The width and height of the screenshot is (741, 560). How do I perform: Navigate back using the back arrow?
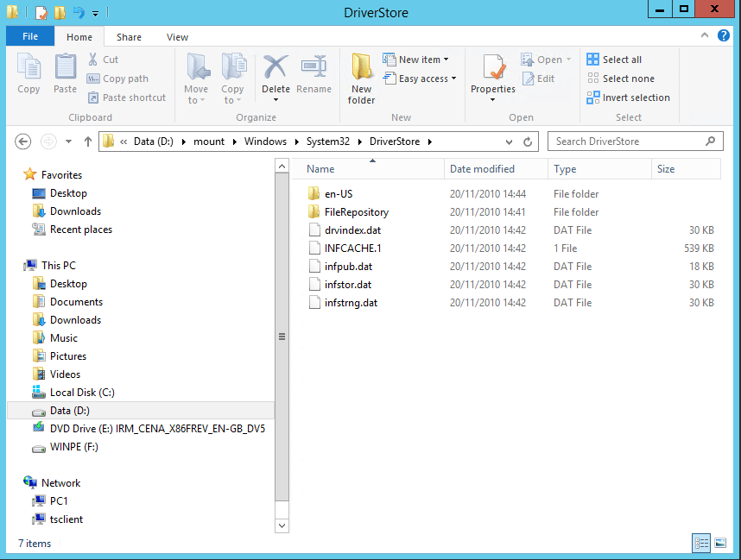tap(22, 141)
